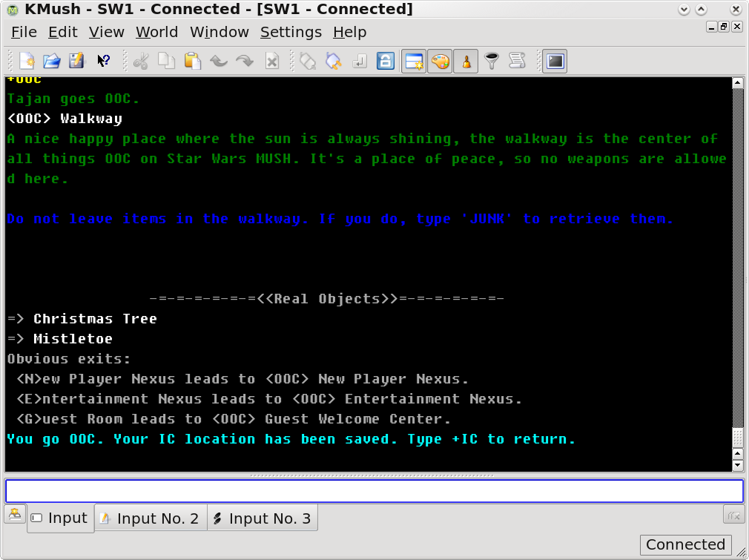Click the funnel filter icon
This screenshot has width=749, height=560.
[x=492, y=61]
